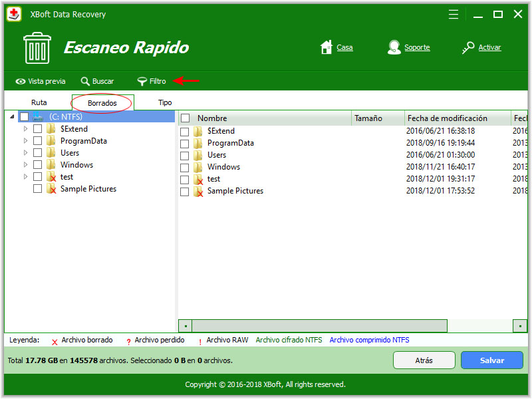Select the Users name in file list
The height and width of the screenshot is (399, 532).
(x=217, y=155)
